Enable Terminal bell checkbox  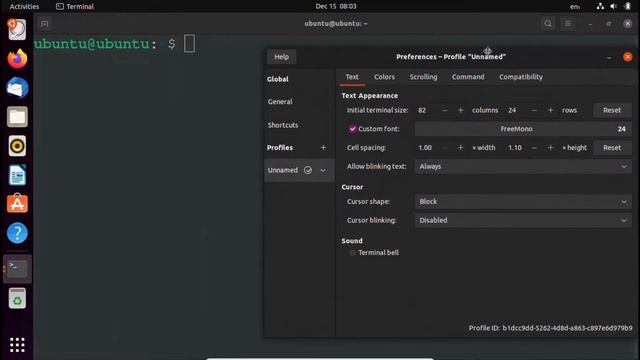point(353,253)
